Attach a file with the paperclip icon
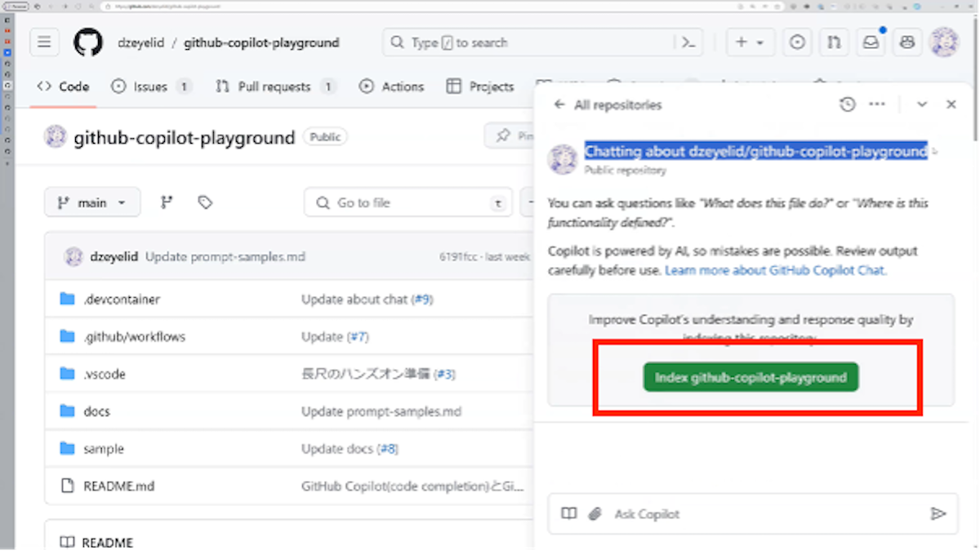The image size is (980, 551). click(x=595, y=513)
